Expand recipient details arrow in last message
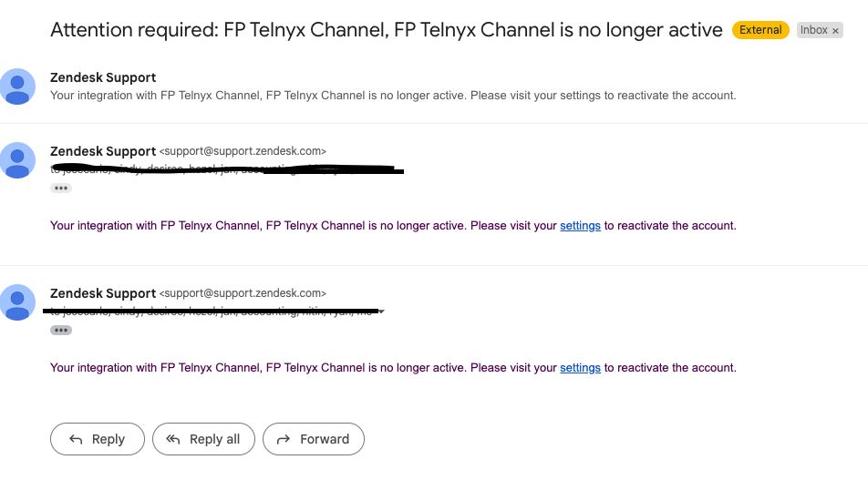The width and height of the screenshot is (868, 480). tap(382, 311)
